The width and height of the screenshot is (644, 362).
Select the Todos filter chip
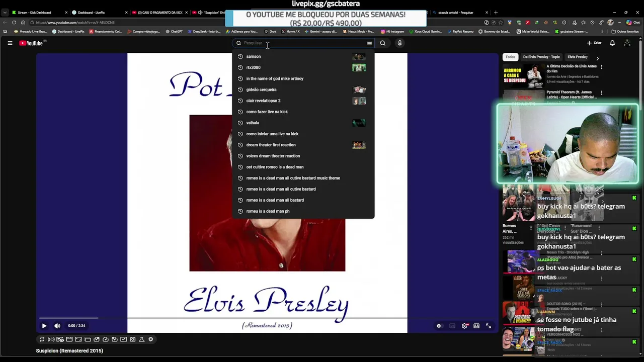coord(511,57)
